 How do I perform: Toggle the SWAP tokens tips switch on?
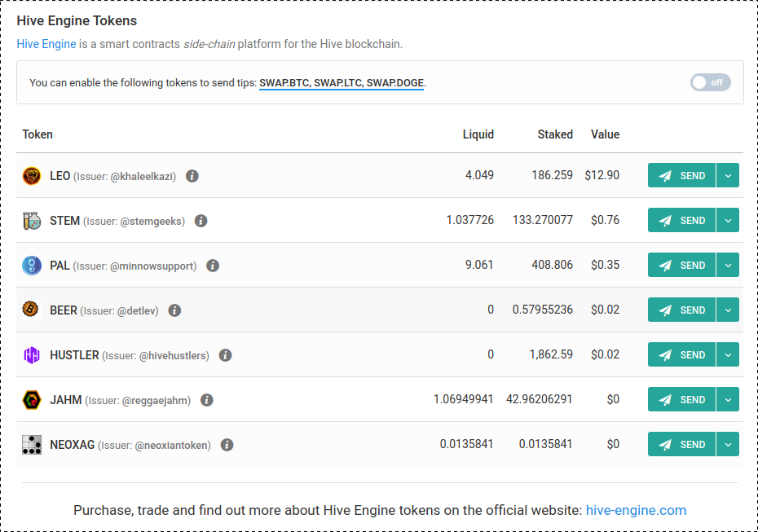pyautogui.click(x=710, y=82)
